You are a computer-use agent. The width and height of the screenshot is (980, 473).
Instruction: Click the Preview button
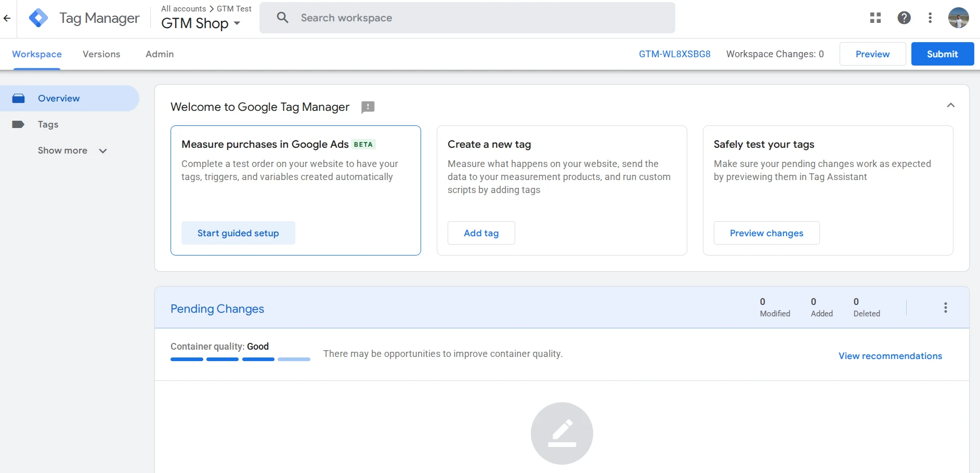(872, 54)
